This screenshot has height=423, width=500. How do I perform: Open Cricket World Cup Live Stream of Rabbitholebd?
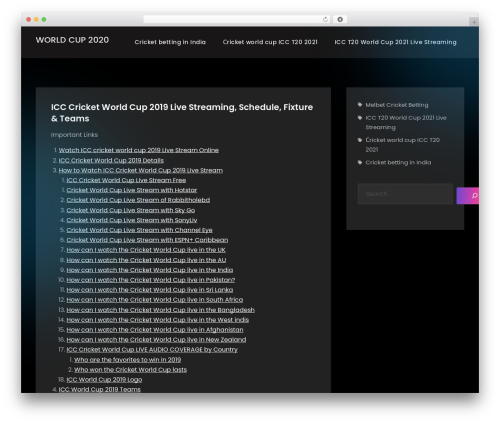coord(138,200)
